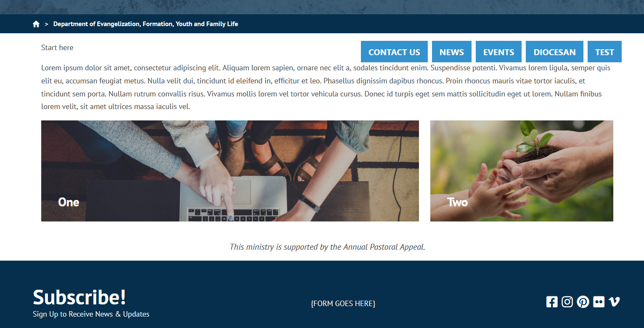Open the Instagram social icon
644x328 pixels.
tap(567, 301)
